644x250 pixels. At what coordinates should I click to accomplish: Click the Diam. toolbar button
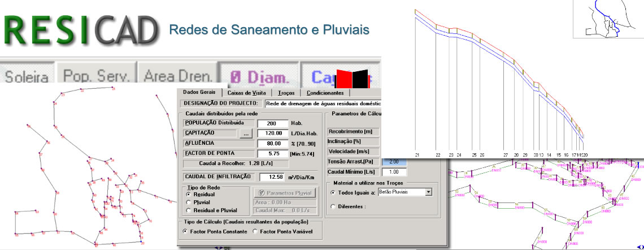click(258, 75)
